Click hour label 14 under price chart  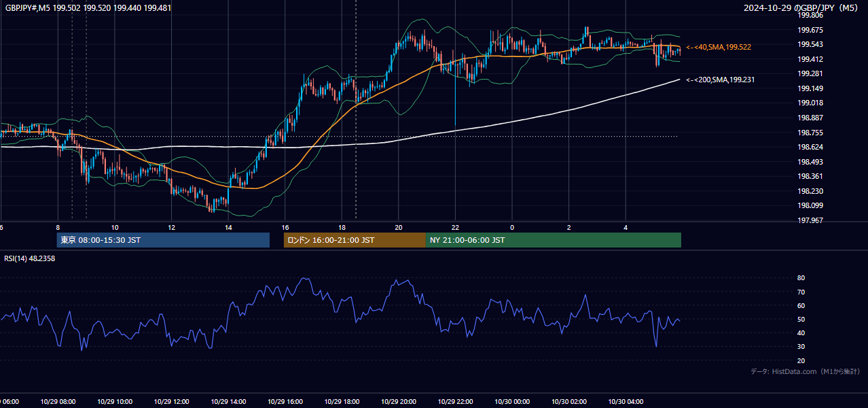coord(228,227)
